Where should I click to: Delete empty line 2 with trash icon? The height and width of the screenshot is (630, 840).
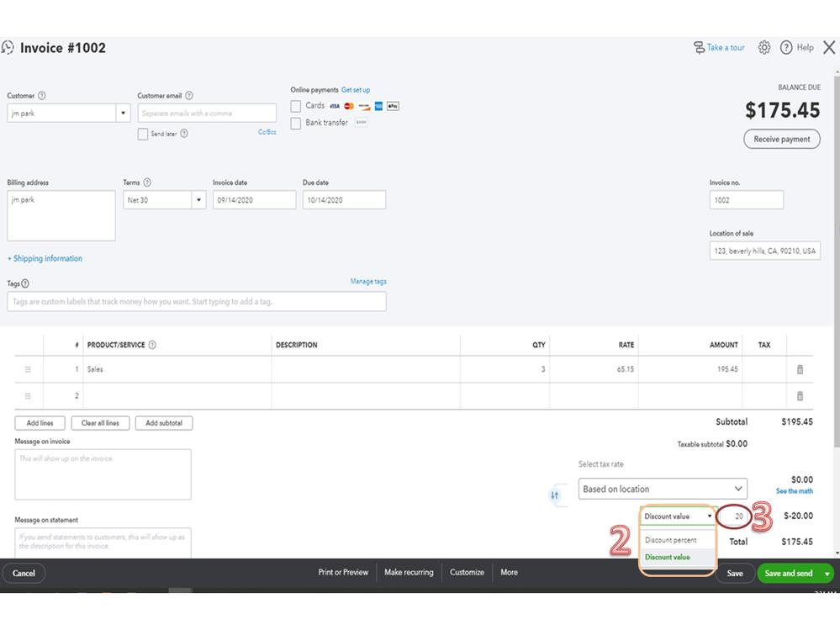[x=800, y=396]
